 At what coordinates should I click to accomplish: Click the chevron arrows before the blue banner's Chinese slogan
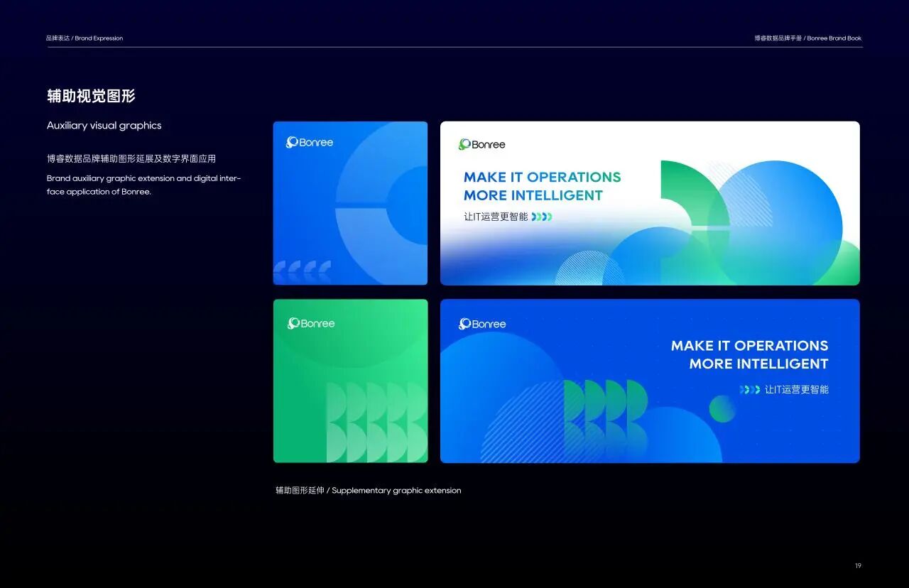(x=749, y=390)
